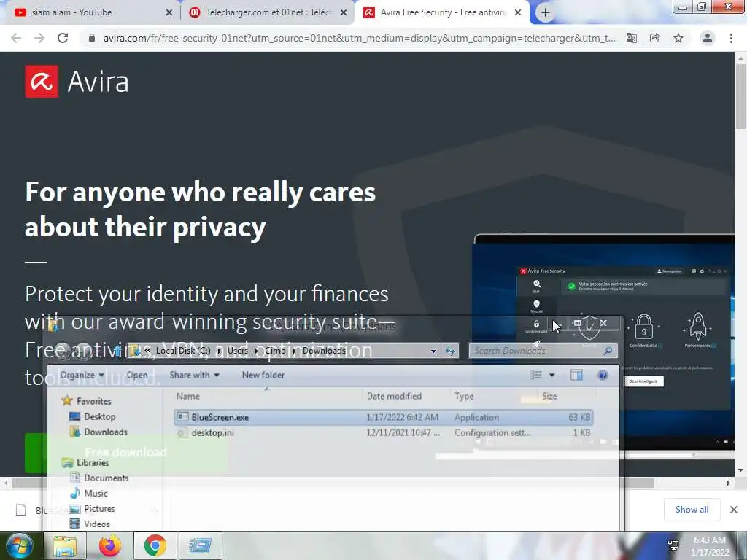Image resolution: width=747 pixels, height=560 pixels.
Task: Click Cirno breadcrumb in address bar
Action: point(275,351)
